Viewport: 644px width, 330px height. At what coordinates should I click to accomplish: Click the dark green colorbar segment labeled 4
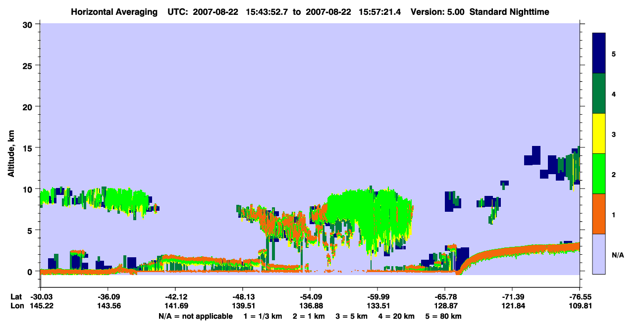[x=599, y=94]
